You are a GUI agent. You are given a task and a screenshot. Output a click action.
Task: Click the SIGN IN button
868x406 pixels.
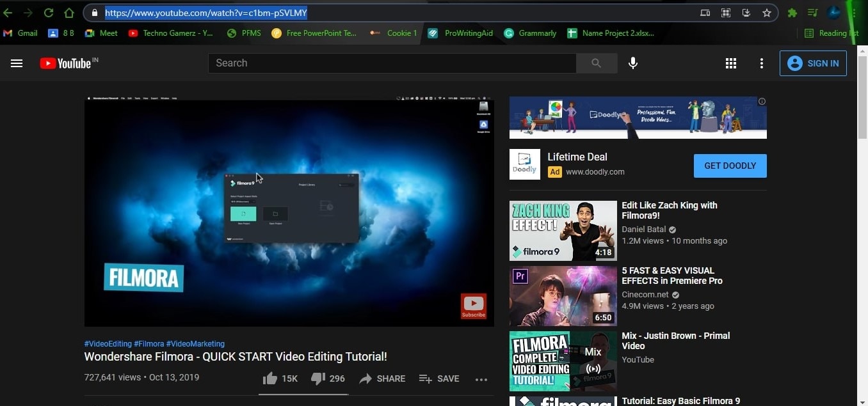pos(813,63)
